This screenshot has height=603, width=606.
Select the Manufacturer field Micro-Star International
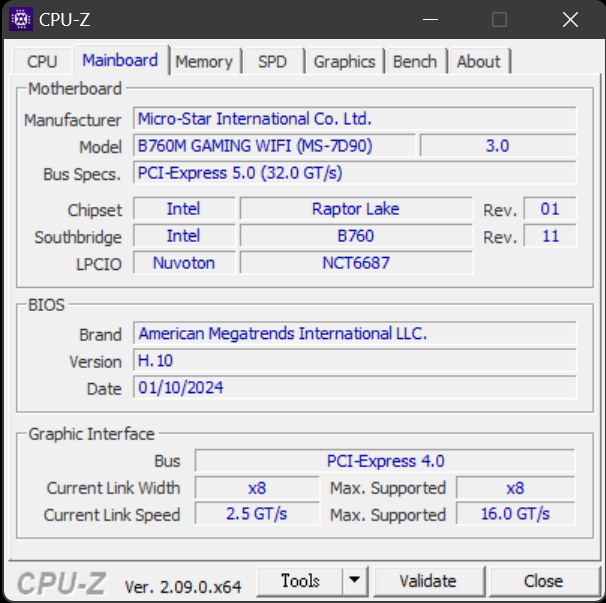pos(354,119)
